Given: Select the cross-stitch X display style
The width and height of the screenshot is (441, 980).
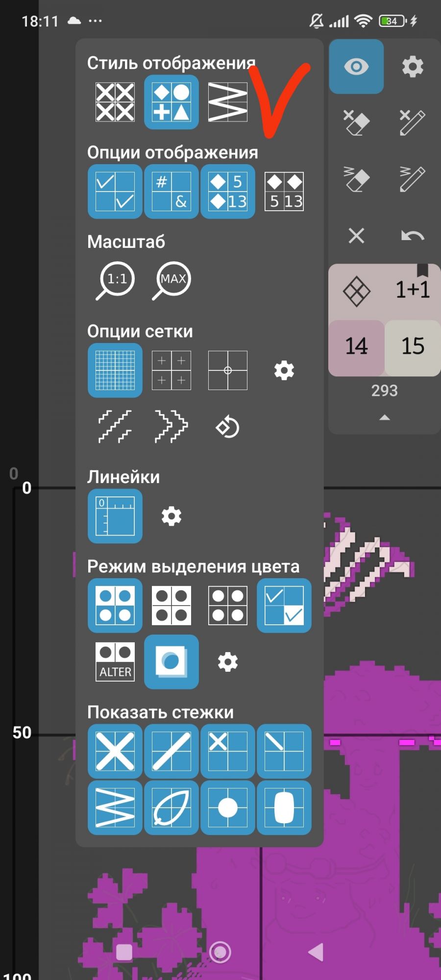Looking at the screenshot, I should pyautogui.click(x=115, y=102).
